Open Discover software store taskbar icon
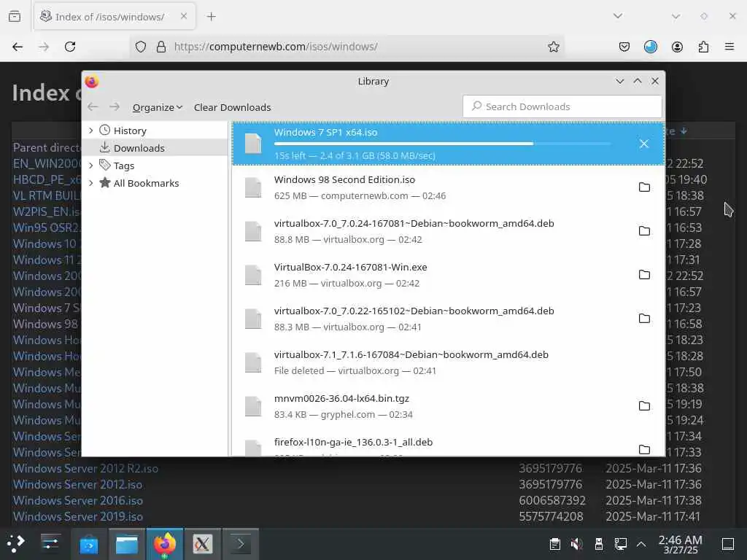 pos(88,544)
